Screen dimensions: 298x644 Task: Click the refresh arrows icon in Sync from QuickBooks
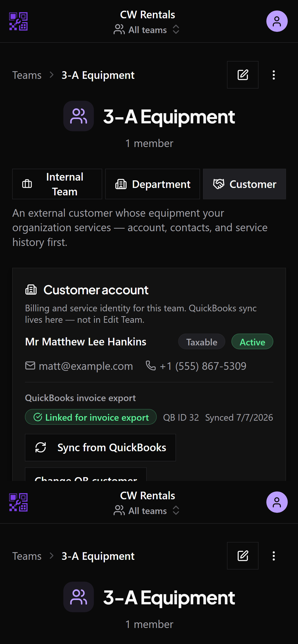(x=41, y=447)
